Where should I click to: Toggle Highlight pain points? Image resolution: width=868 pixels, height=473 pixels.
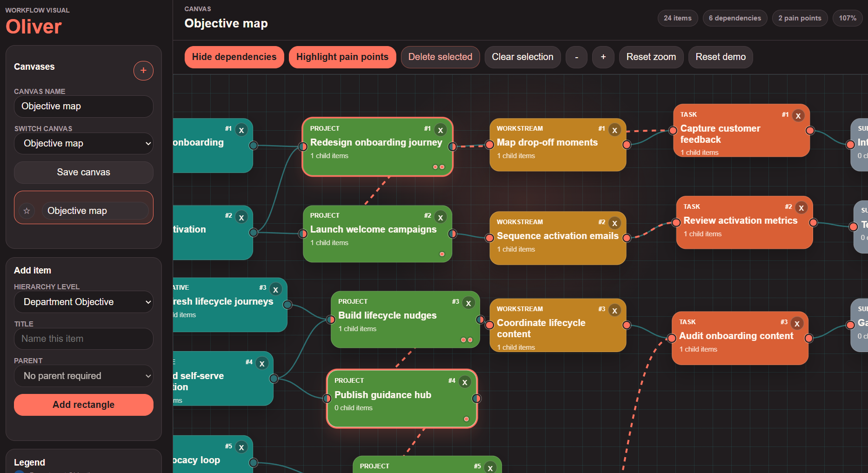point(342,57)
